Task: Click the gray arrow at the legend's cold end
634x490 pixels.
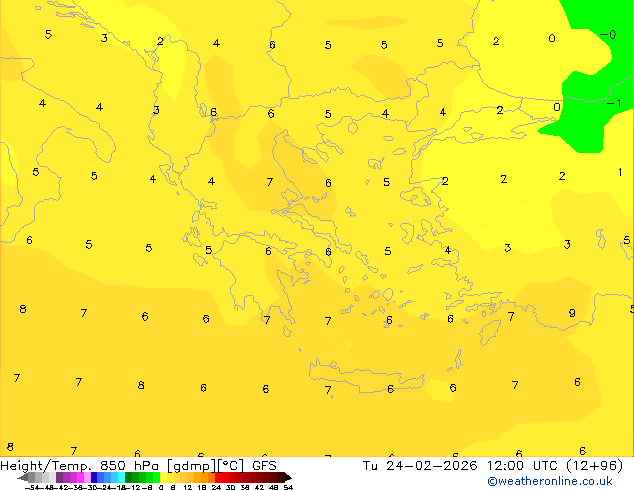Action: [22, 478]
